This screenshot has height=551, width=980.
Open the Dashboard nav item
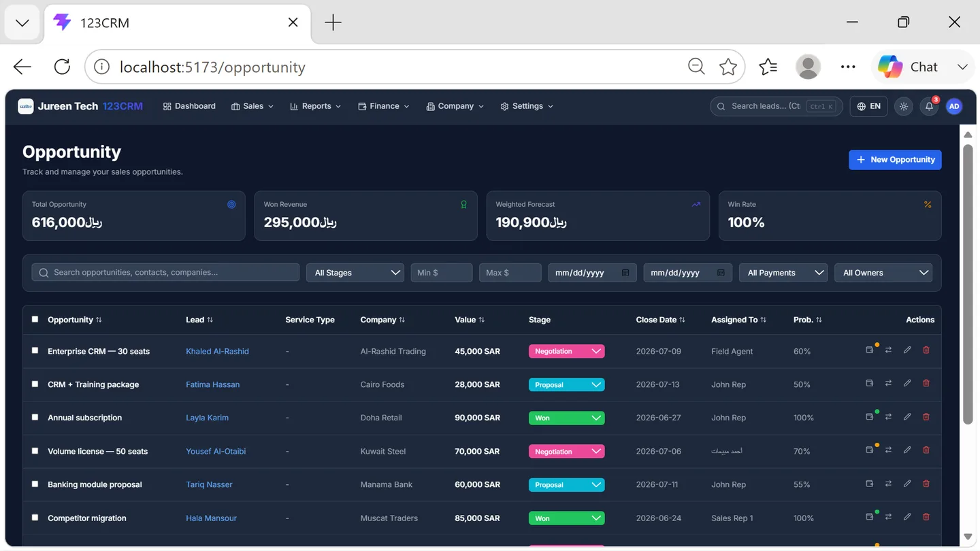tap(189, 106)
